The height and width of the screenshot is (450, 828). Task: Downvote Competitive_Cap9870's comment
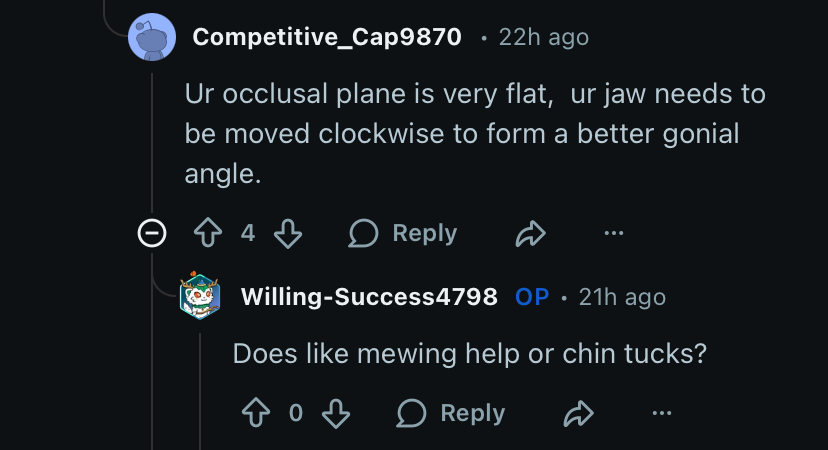(x=288, y=234)
